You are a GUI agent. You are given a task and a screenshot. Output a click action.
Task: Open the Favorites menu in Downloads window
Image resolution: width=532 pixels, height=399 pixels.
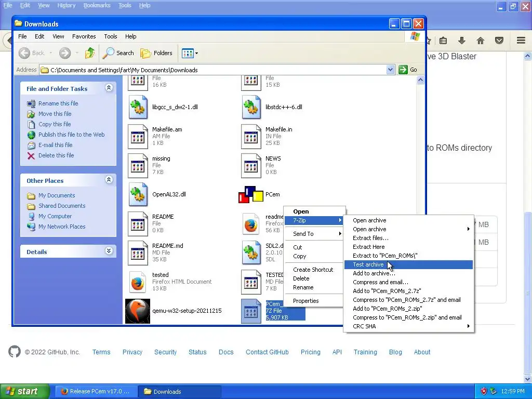pyautogui.click(x=84, y=36)
